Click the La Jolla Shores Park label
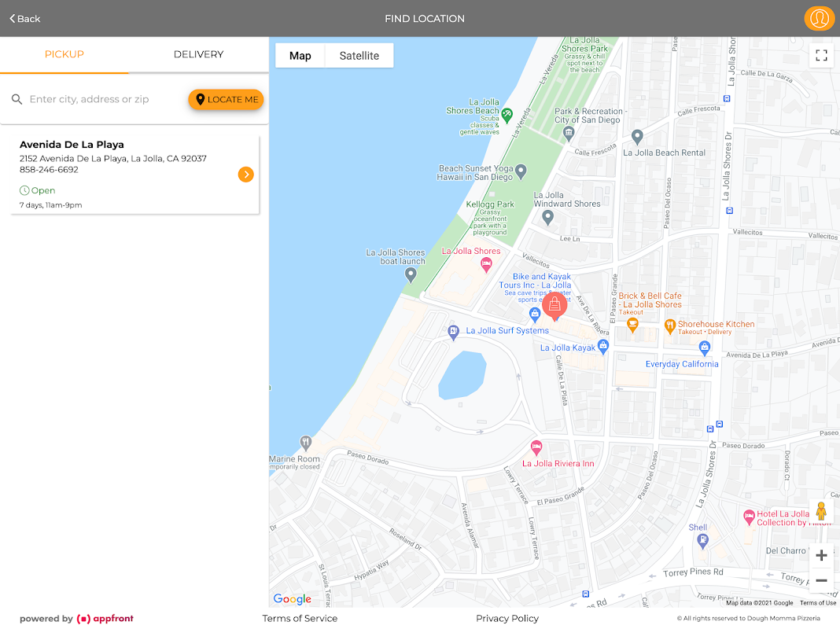 click(584, 45)
